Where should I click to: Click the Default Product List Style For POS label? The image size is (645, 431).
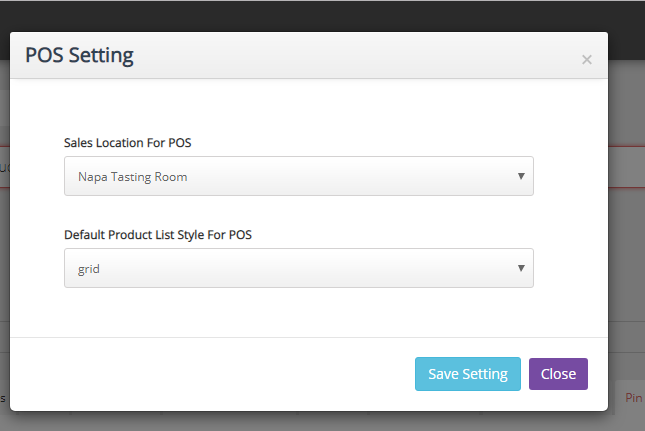157,235
